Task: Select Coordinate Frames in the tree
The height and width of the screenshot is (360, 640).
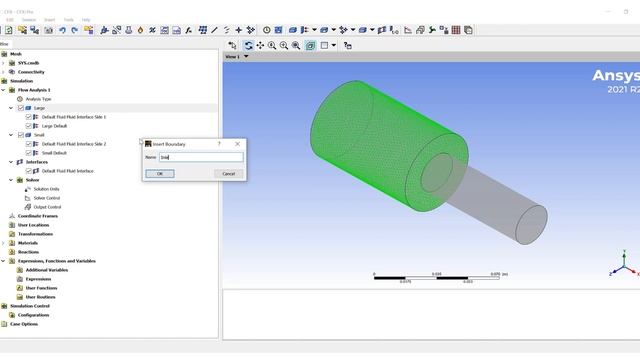Action: point(38,216)
